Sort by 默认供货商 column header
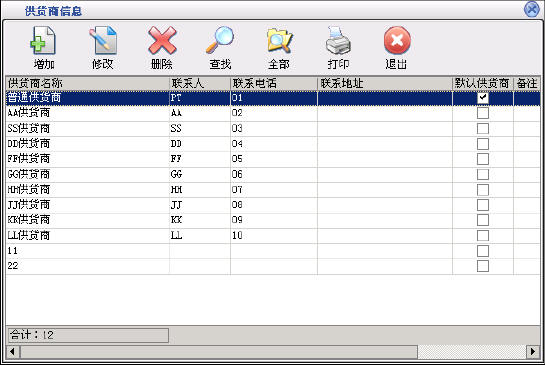The height and width of the screenshot is (365, 545). [x=483, y=83]
